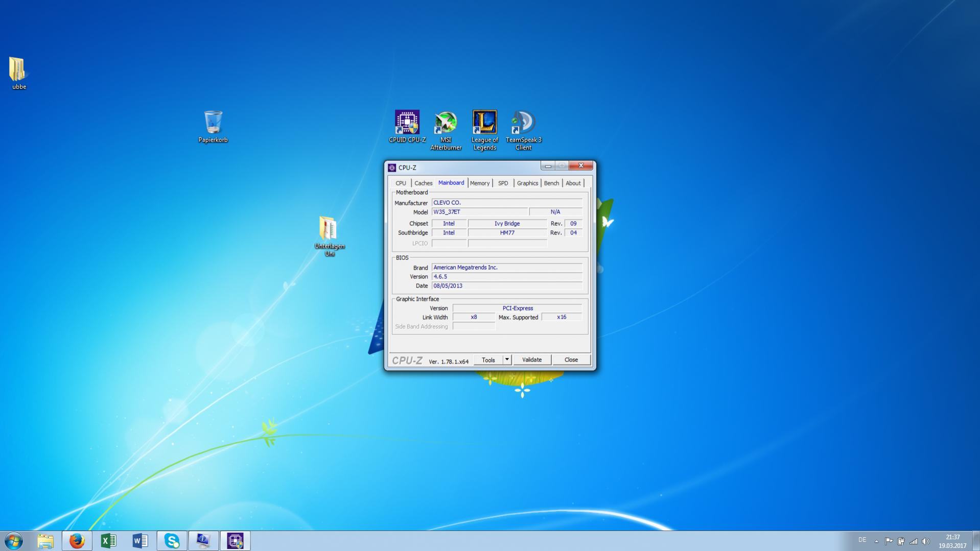Click the DE language indicator
The width and height of the screenshot is (980, 551).
pyautogui.click(x=862, y=540)
